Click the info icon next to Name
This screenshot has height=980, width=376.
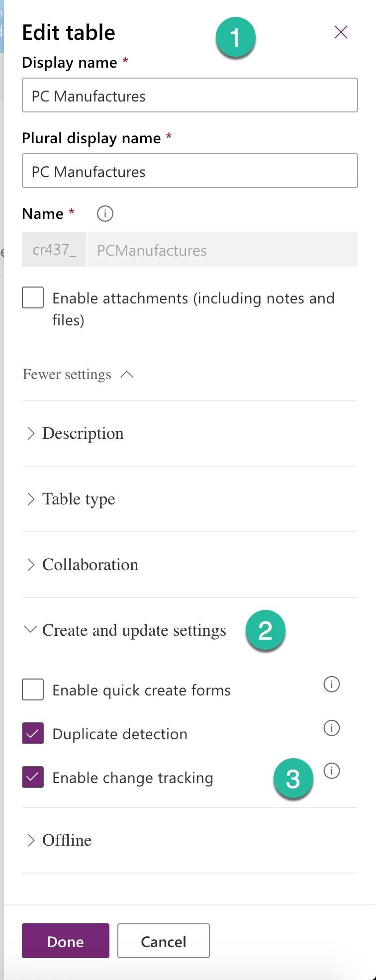(105, 214)
